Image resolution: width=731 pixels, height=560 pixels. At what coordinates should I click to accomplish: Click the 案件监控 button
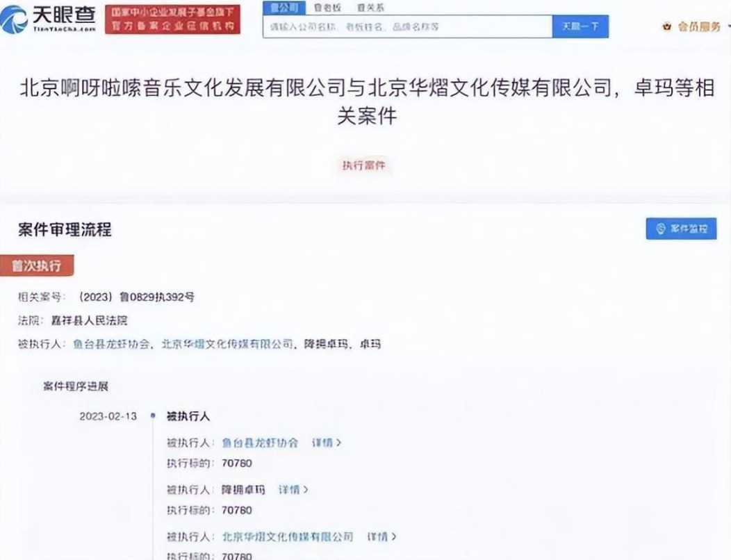[681, 229]
